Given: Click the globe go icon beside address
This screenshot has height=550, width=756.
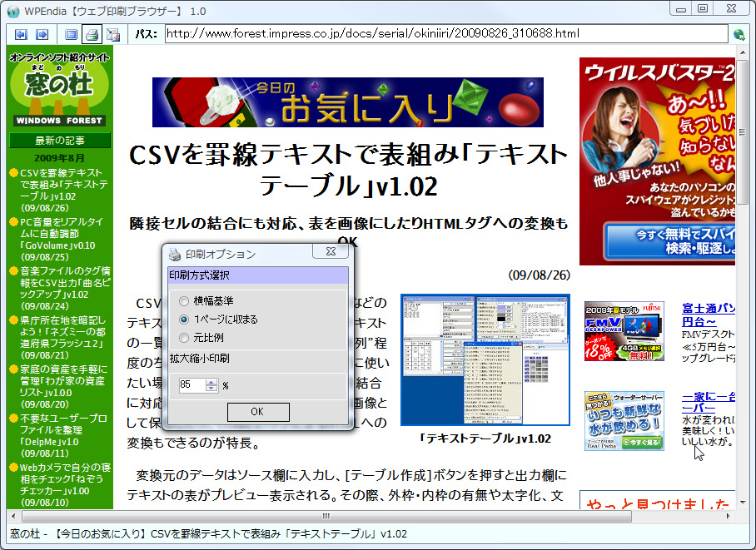Looking at the screenshot, I should coord(739,34).
